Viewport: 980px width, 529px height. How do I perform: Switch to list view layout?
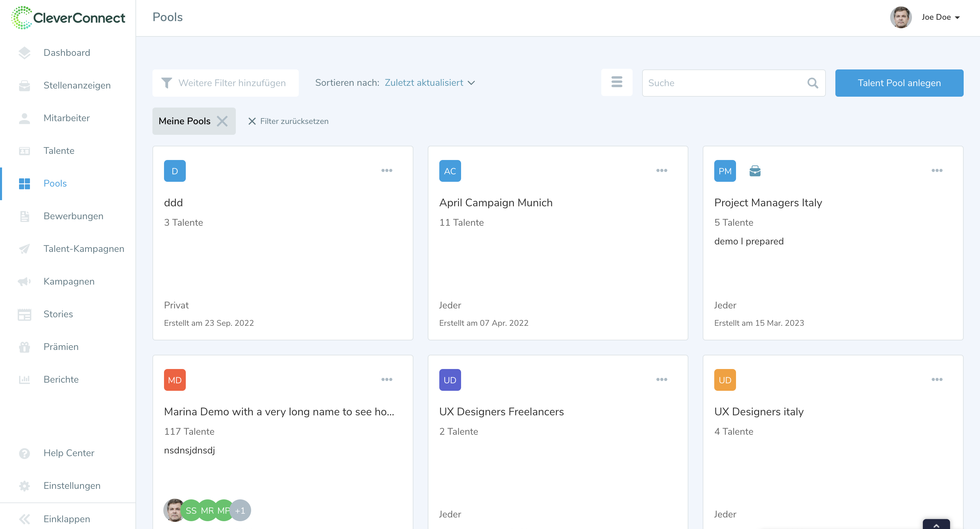coord(617,82)
